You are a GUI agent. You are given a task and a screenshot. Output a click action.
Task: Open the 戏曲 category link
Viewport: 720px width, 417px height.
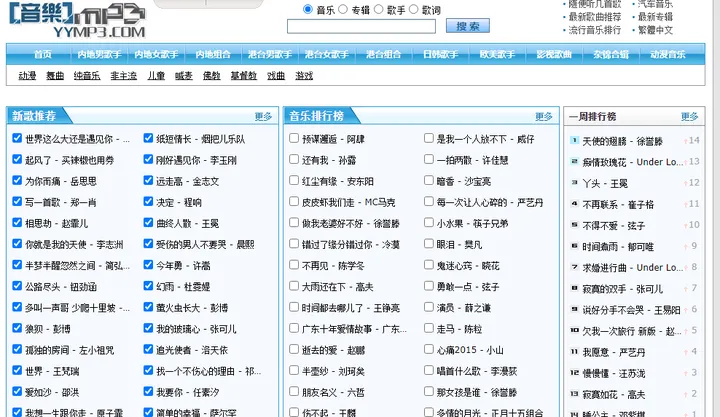click(276, 75)
